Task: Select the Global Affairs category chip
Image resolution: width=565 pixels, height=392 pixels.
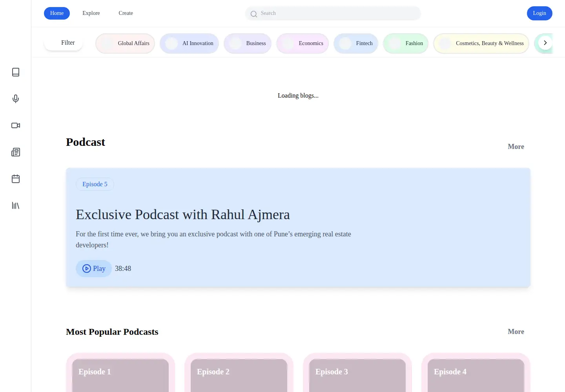Action: [125, 44]
